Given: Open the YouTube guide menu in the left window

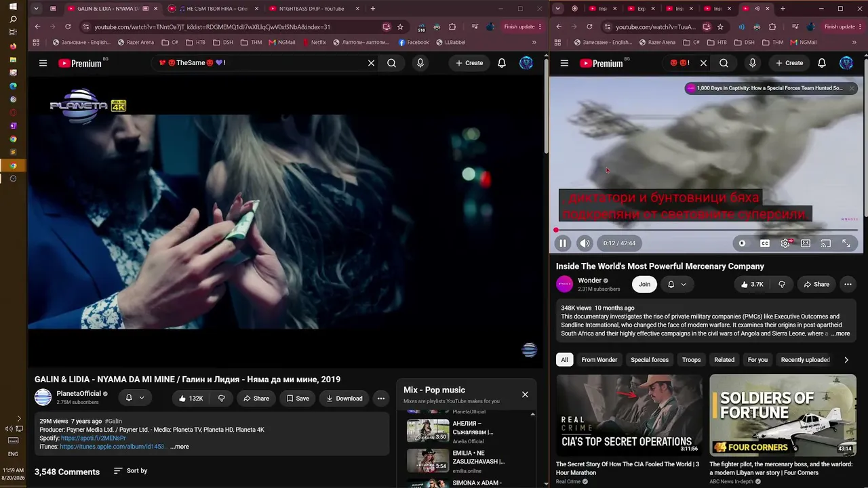Looking at the screenshot, I should 43,63.
